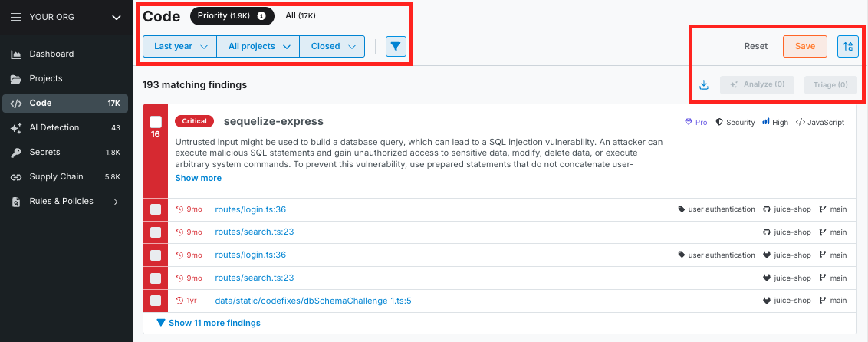The width and height of the screenshot is (868, 342).
Task: Click the download findings icon
Action: tap(704, 84)
